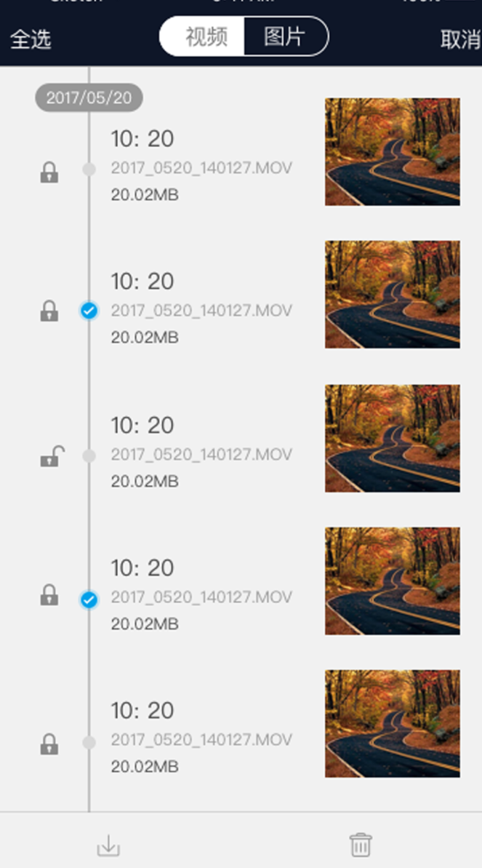Tap the download icon in bottom bar
The image size is (482, 868).
(x=108, y=846)
